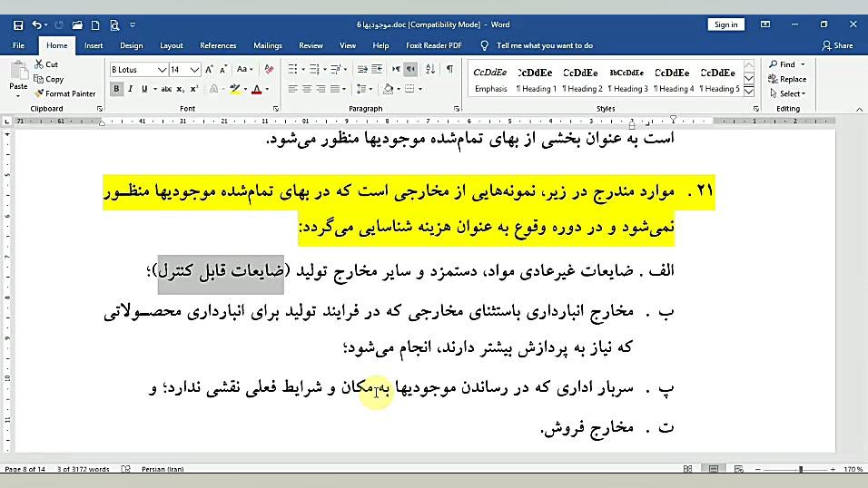Expand the Styles gallery more arrow
The image size is (868, 488).
(x=749, y=91)
